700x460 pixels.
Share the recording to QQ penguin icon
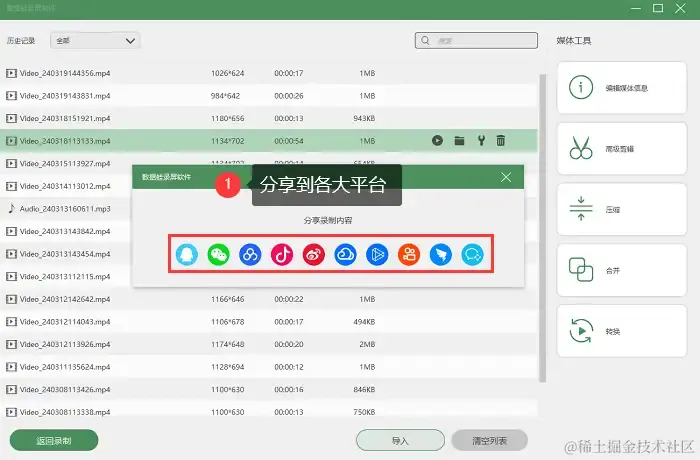(x=187, y=255)
